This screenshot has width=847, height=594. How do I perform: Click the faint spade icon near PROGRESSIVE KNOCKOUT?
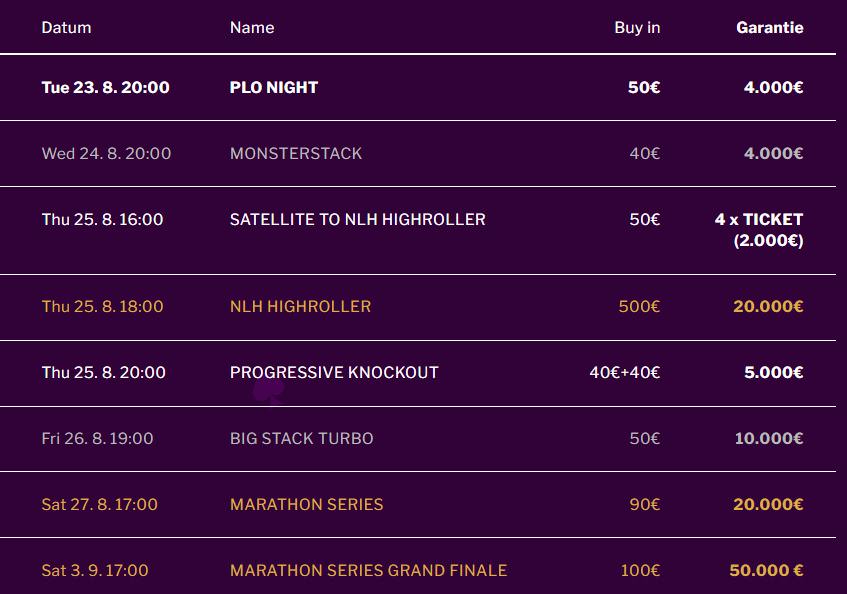(270, 391)
